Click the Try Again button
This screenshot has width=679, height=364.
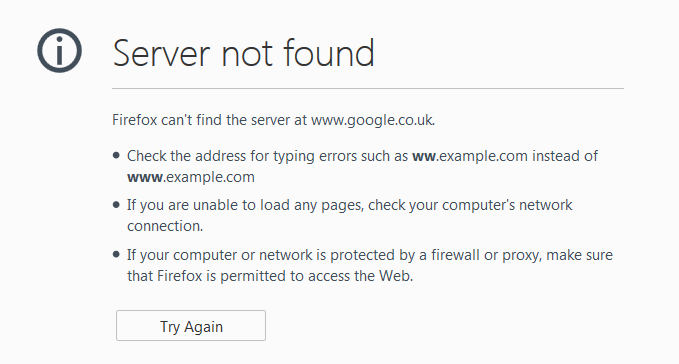[191, 325]
